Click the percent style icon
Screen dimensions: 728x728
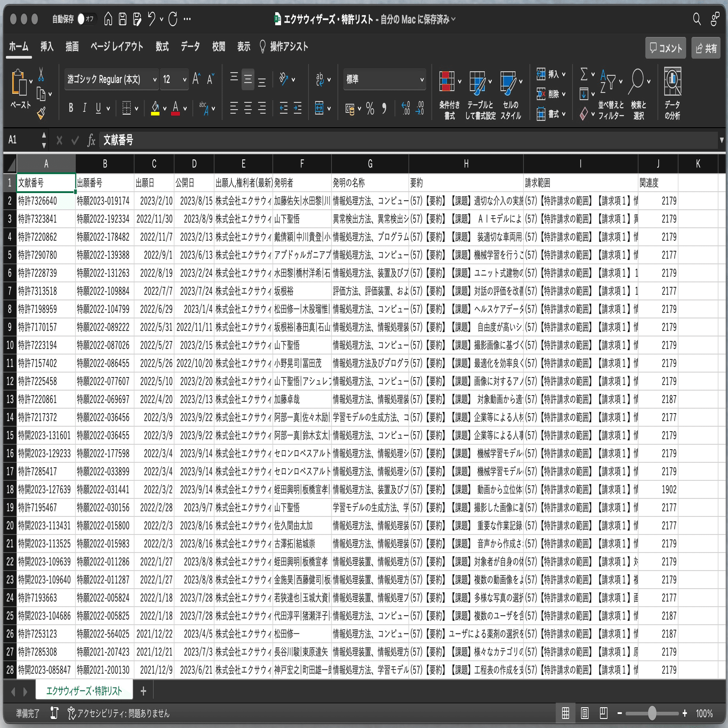tap(370, 108)
